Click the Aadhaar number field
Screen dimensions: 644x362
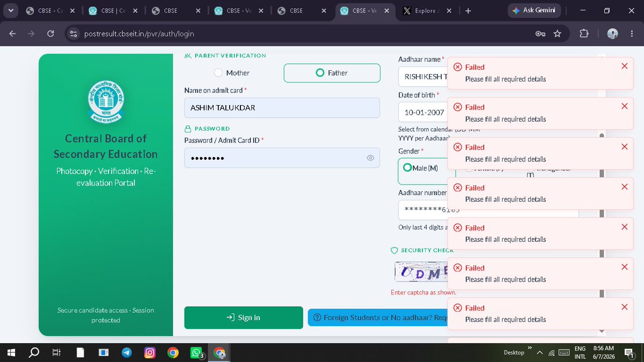pos(423,210)
